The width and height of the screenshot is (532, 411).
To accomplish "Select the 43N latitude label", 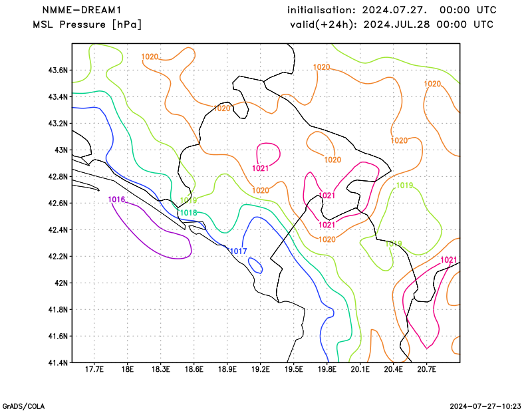I will click(61, 150).
